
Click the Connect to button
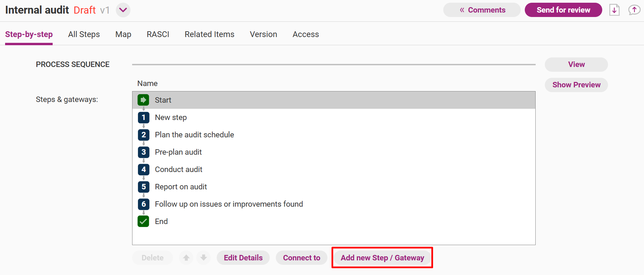click(302, 258)
